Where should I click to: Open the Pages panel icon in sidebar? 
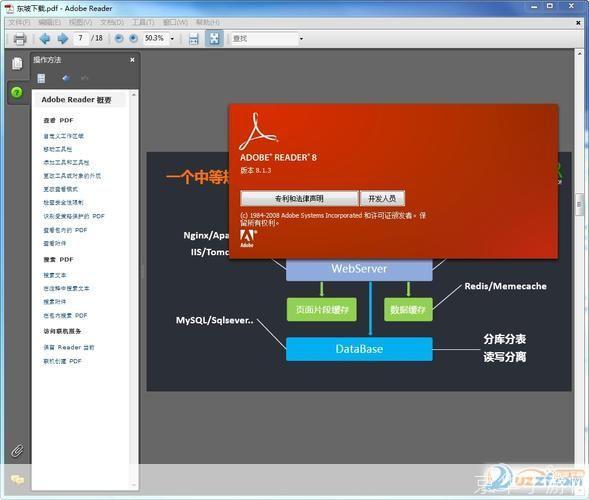(17, 63)
